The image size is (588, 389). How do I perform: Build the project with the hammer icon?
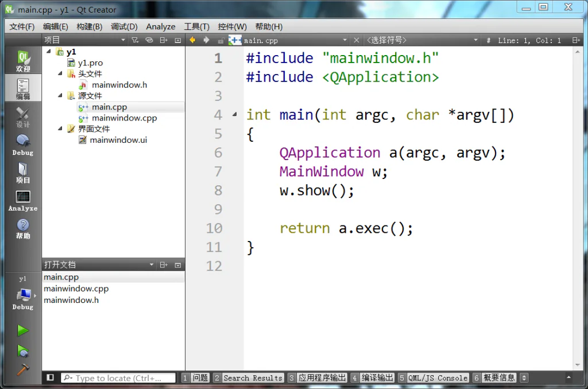click(x=22, y=370)
